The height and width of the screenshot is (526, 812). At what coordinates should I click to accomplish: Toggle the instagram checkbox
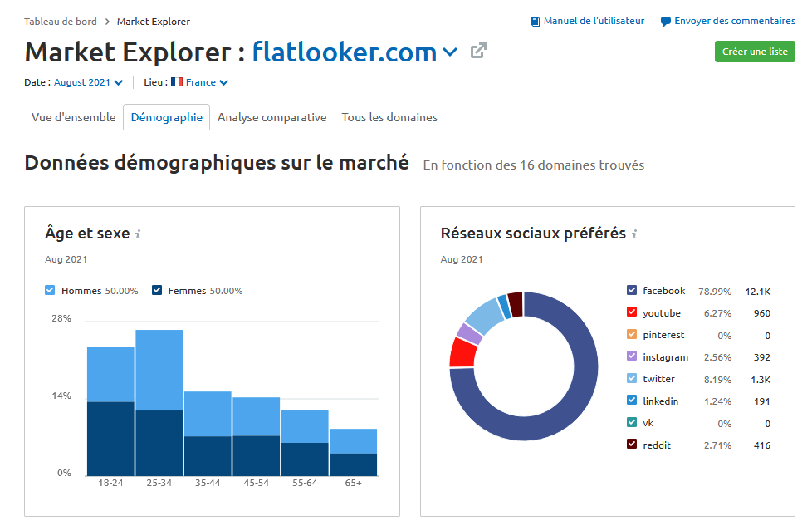(x=632, y=356)
